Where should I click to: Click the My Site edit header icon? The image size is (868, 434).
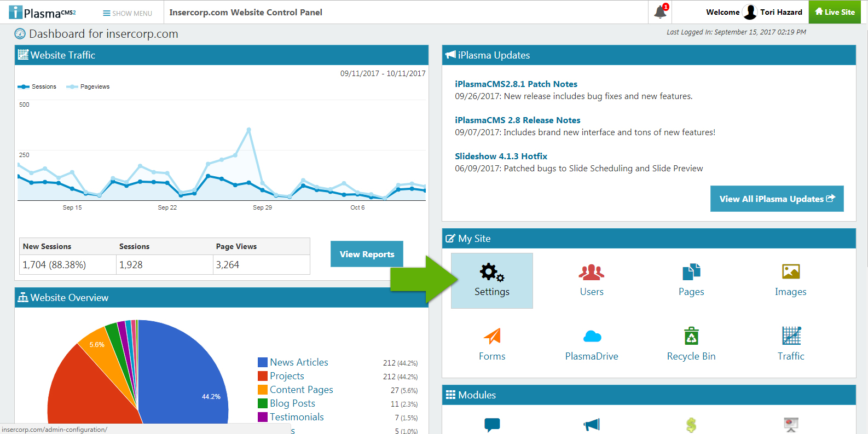pos(450,239)
